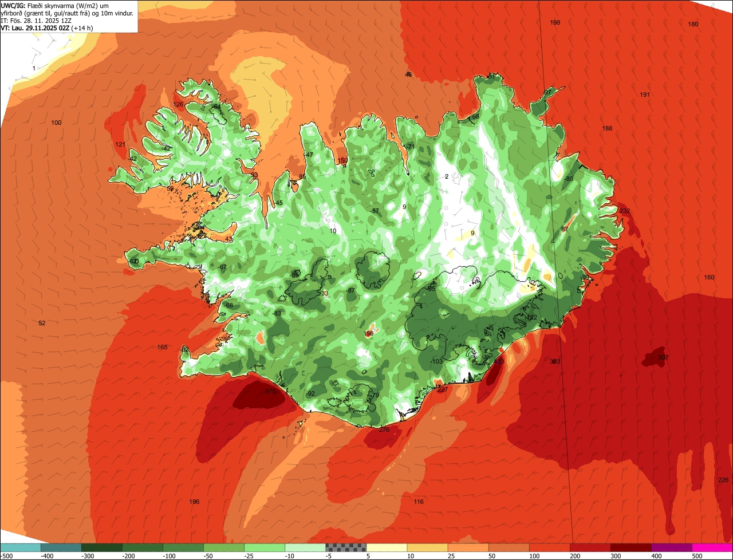Click the darkest green swatch between -300 and -200

[x=101, y=547]
